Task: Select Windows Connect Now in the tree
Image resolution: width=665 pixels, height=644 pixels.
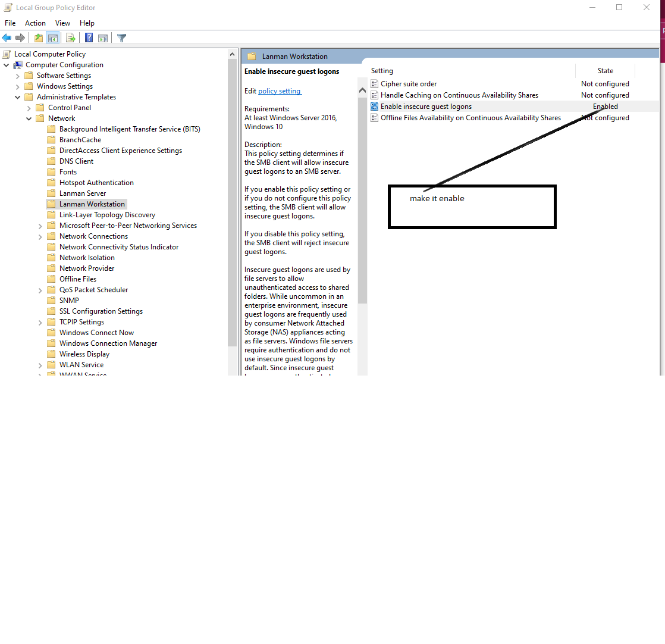Action: click(97, 333)
